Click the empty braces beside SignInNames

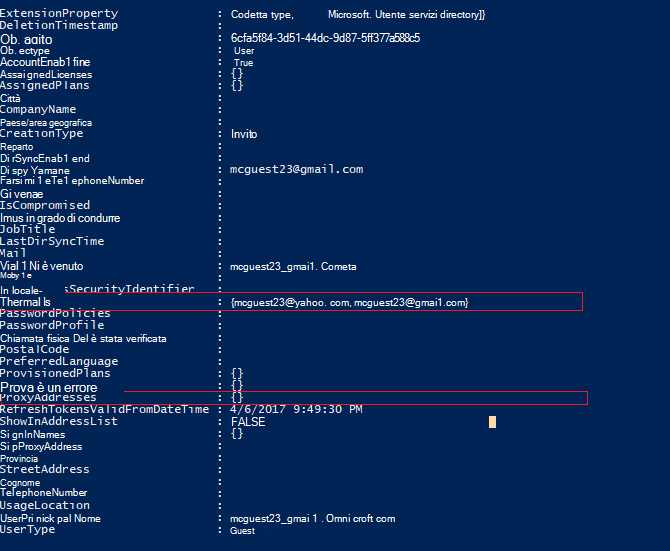point(237,434)
